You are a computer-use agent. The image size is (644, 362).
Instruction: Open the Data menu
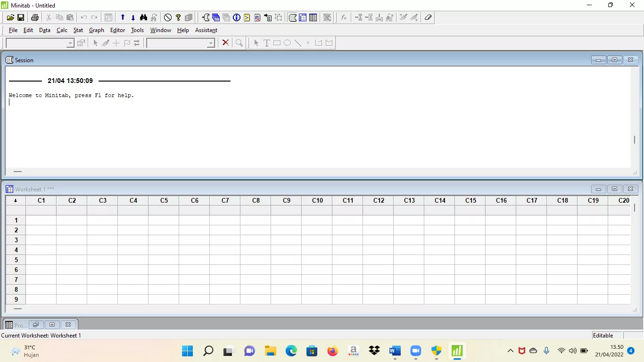pos(45,30)
